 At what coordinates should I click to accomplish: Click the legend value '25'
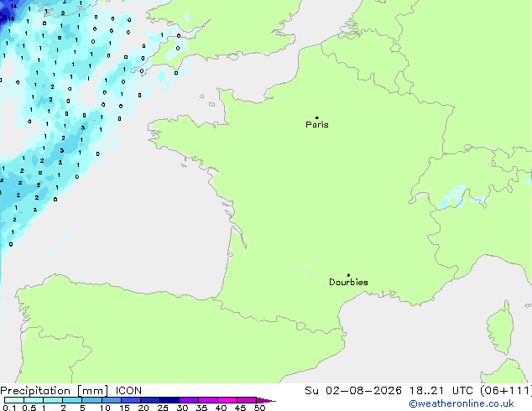pos(163,408)
